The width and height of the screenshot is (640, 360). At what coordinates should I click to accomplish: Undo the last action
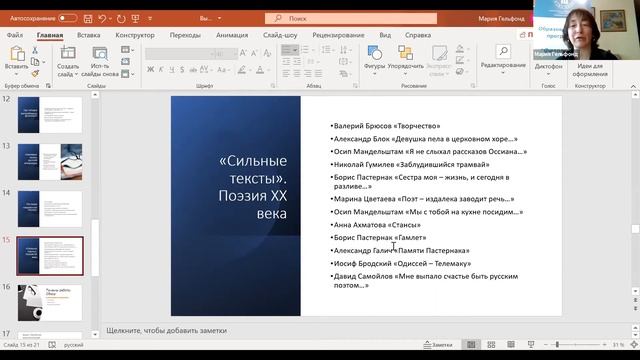click(x=102, y=18)
